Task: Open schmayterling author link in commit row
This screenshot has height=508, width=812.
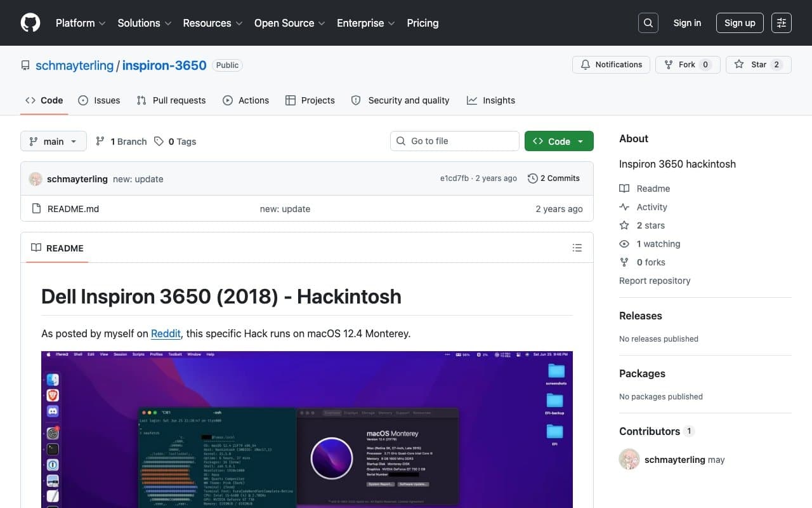Action: click(77, 179)
